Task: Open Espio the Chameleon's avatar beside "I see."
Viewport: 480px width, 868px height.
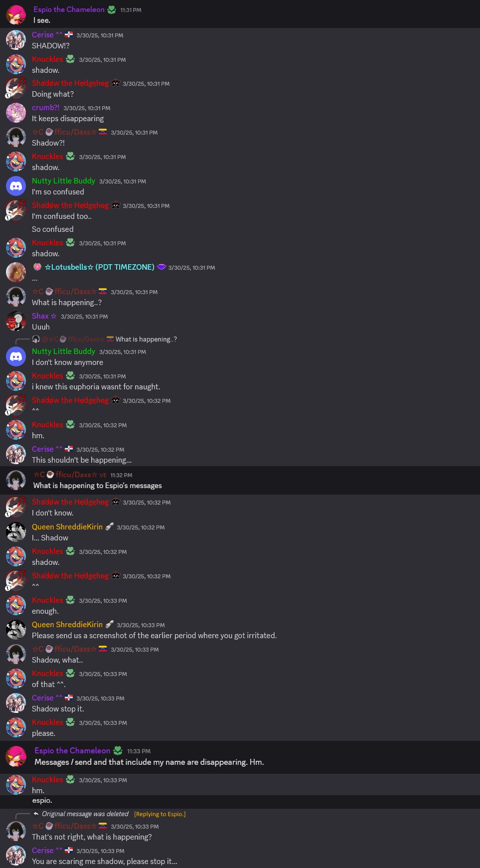Action: 16,14
